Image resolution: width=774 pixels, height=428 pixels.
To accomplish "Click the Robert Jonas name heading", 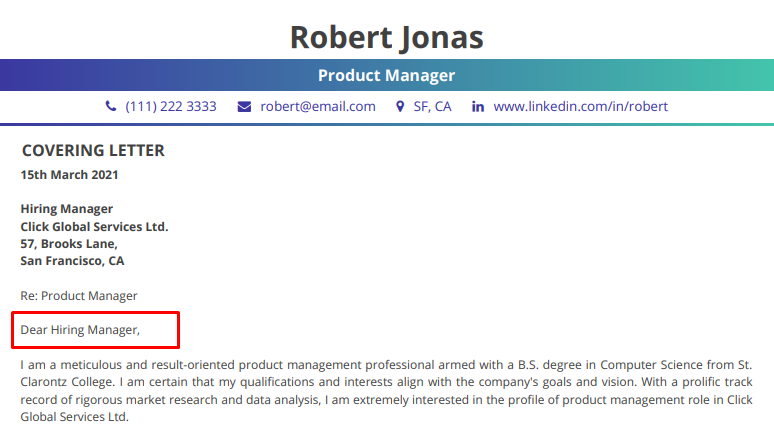I will tap(387, 37).
